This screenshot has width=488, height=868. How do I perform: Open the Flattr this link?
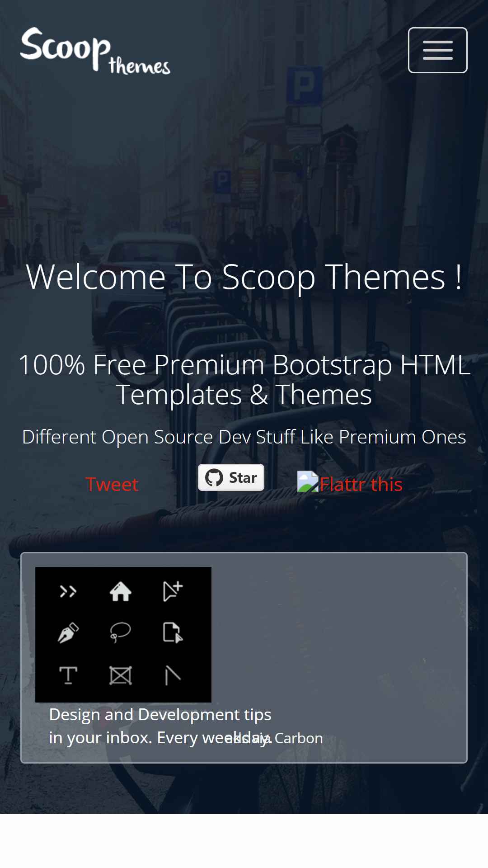[361, 484]
